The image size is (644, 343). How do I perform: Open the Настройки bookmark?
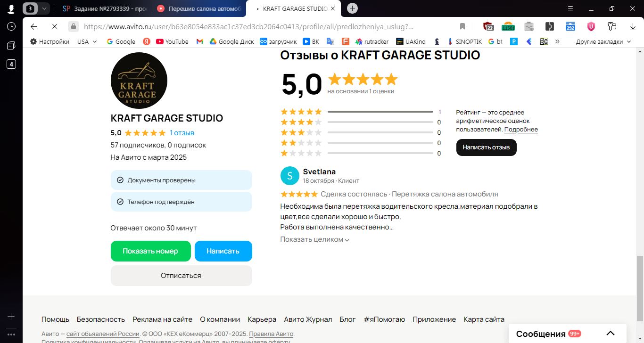coord(50,41)
